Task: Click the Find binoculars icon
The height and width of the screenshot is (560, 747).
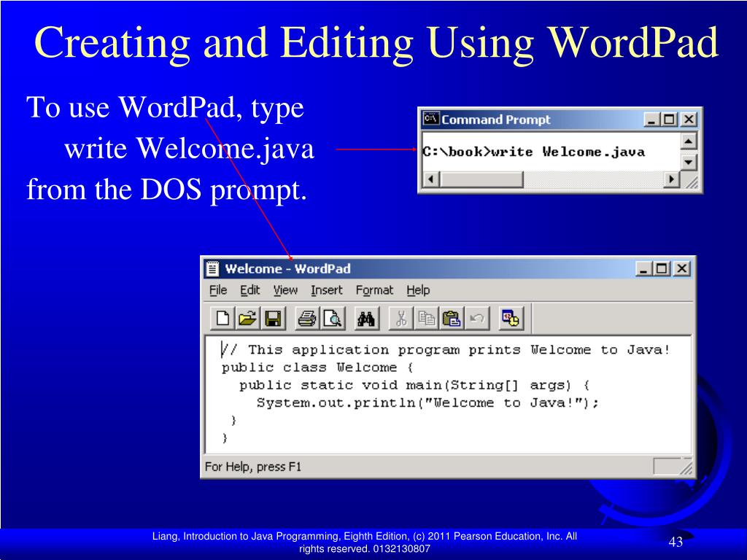Action: pyautogui.click(x=366, y=319)
